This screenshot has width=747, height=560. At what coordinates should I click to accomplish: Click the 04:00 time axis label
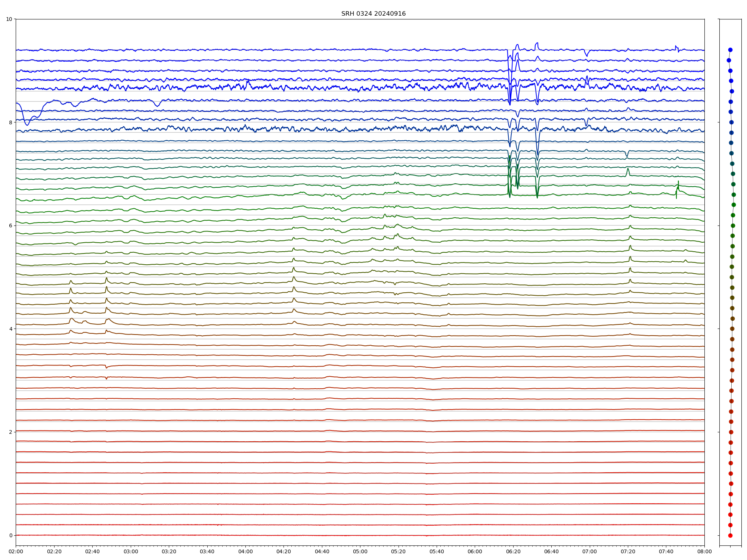point(245,551)
